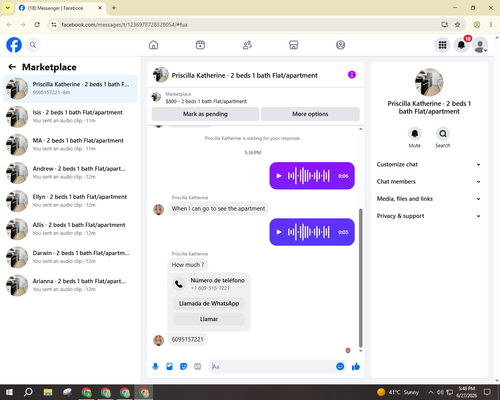Play the 0:05 audio clip
This screenshot has height=400, width=500.
click(279, 232)
